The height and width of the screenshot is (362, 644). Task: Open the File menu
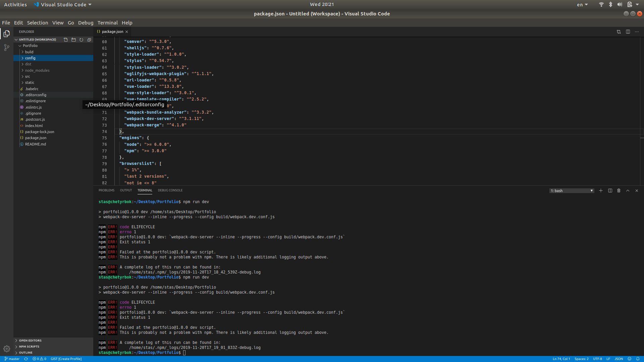tap(6, 23)
